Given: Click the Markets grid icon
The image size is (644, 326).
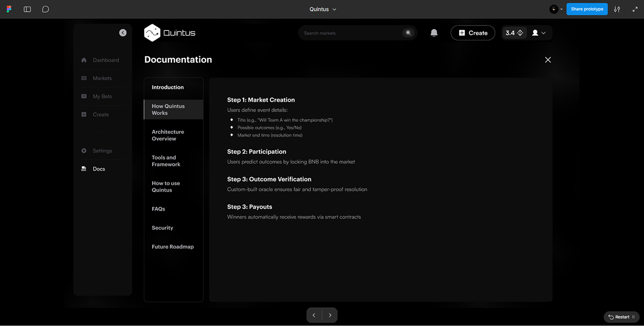Looking at the screenshot, I should click(84, 78).
